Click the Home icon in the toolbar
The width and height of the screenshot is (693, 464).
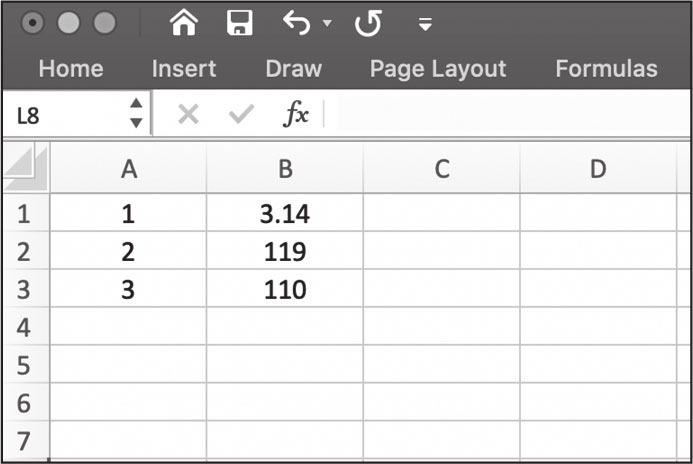tap(183, 23)
